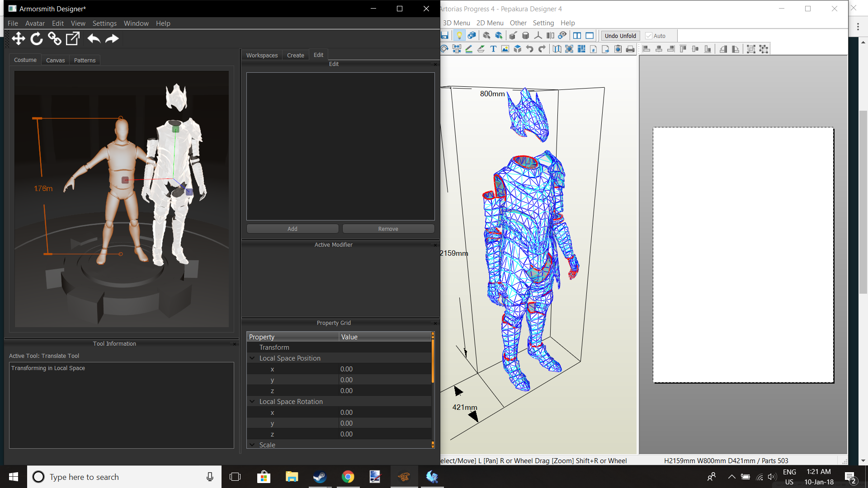The image size is (868, 488).
Task: Collapse the Local Space Rotation group
Action: 252,402
